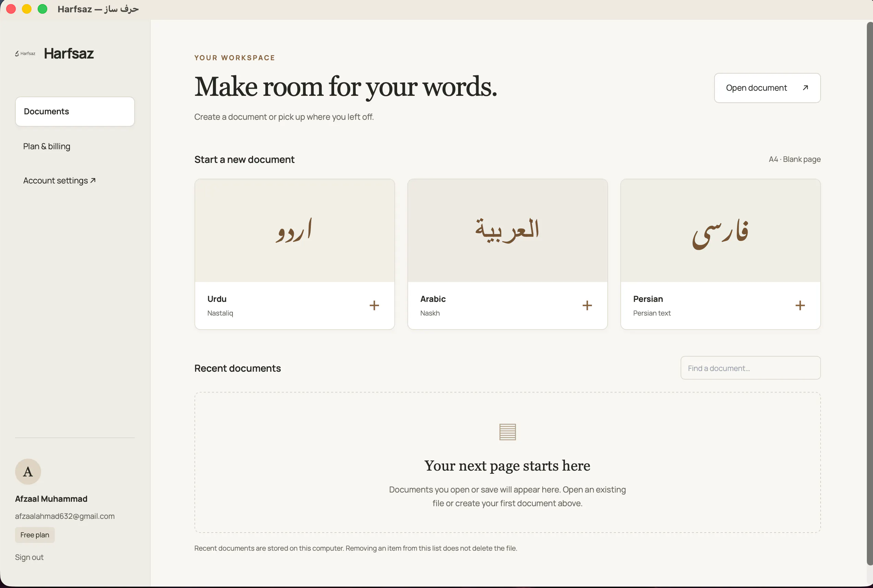
Task: Focus the Find a document search field
Action: (750, 368)
